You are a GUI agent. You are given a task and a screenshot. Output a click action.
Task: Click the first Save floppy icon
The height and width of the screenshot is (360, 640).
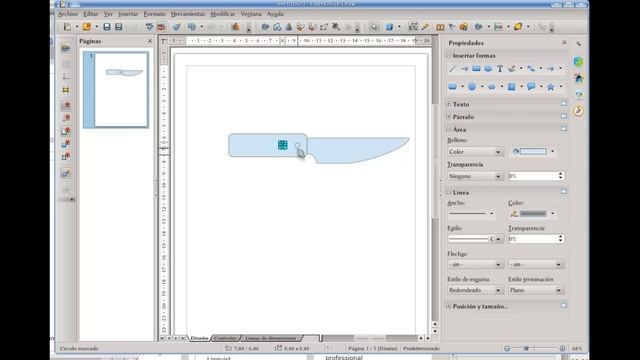107,27
